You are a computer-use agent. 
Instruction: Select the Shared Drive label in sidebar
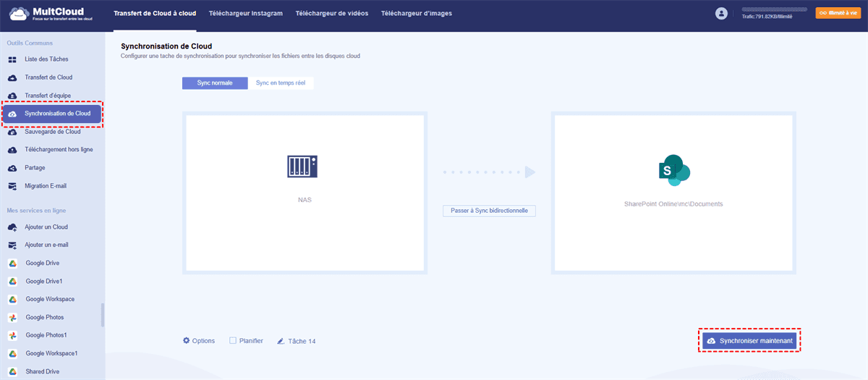tap(43, 372)
